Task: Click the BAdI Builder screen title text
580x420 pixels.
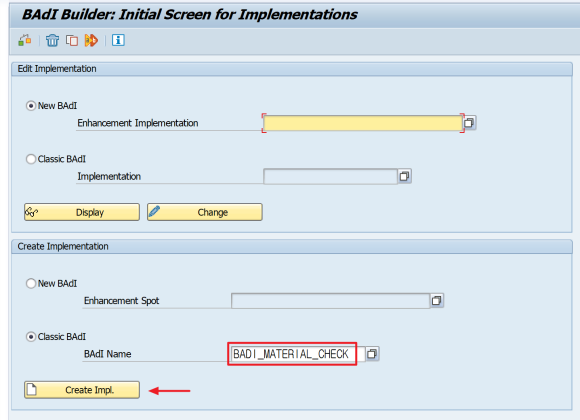Action: [189, 14]
